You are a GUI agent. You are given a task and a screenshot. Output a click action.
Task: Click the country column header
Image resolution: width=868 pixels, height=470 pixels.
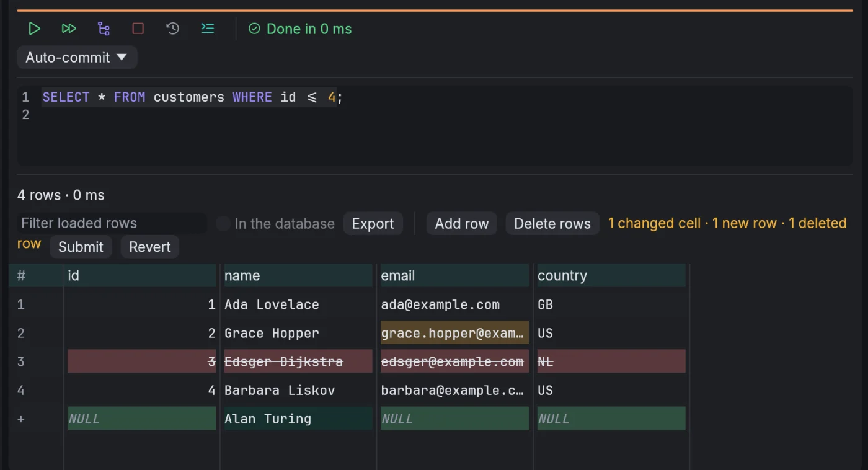coord(611,275)
